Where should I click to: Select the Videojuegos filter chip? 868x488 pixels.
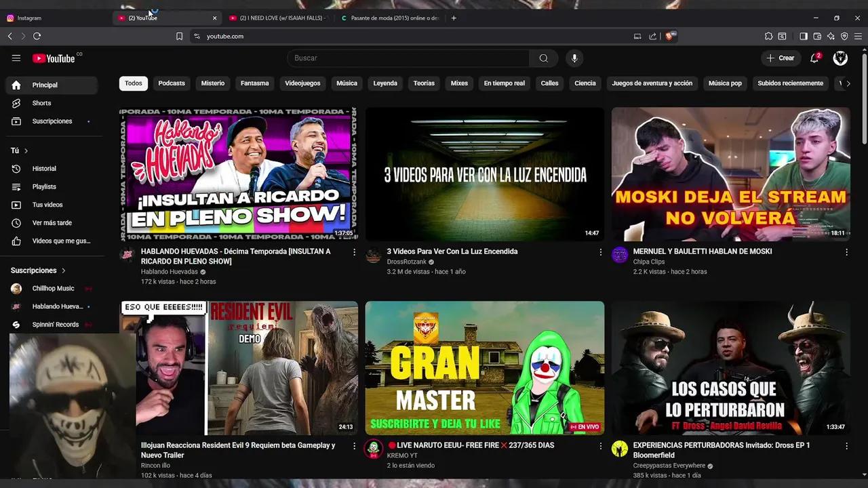click(x=302, y=83)
